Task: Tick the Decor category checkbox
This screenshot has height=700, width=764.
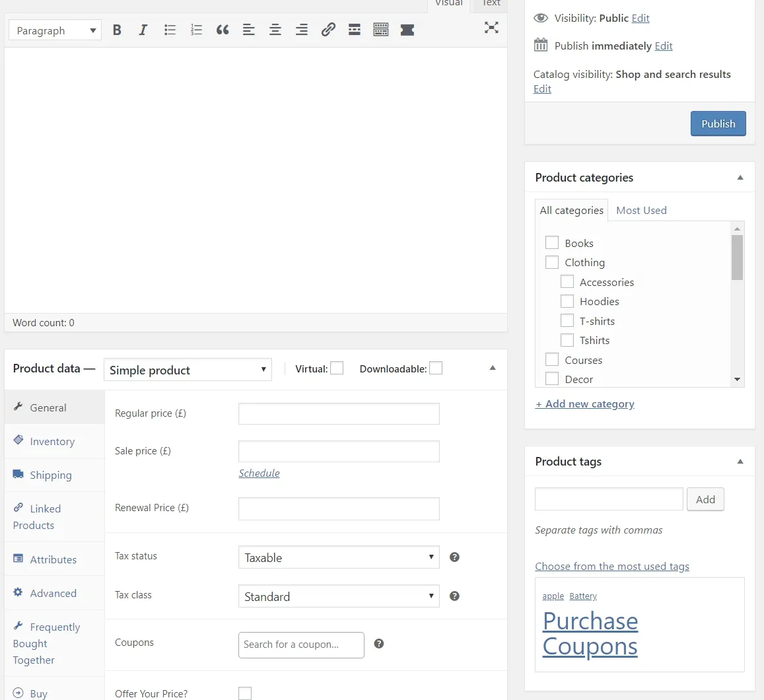Action: tap(551, 379)
